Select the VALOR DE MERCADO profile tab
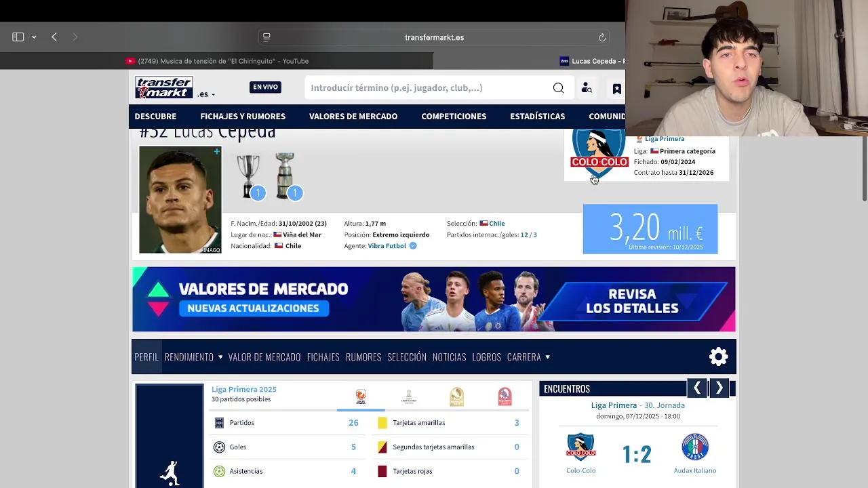The image size is (868, 488). pyautogui.click(x=264, y=357)
